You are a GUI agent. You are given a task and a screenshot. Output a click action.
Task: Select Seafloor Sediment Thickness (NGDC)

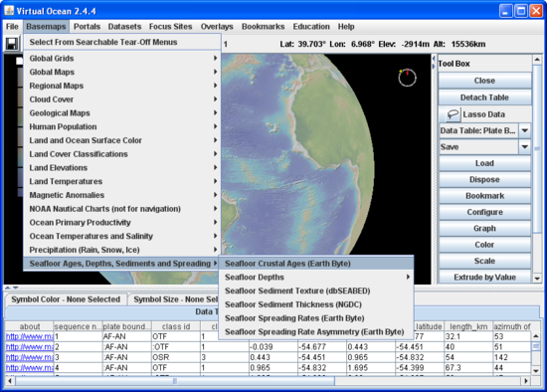pyautogui.click(x=316, y=304)
